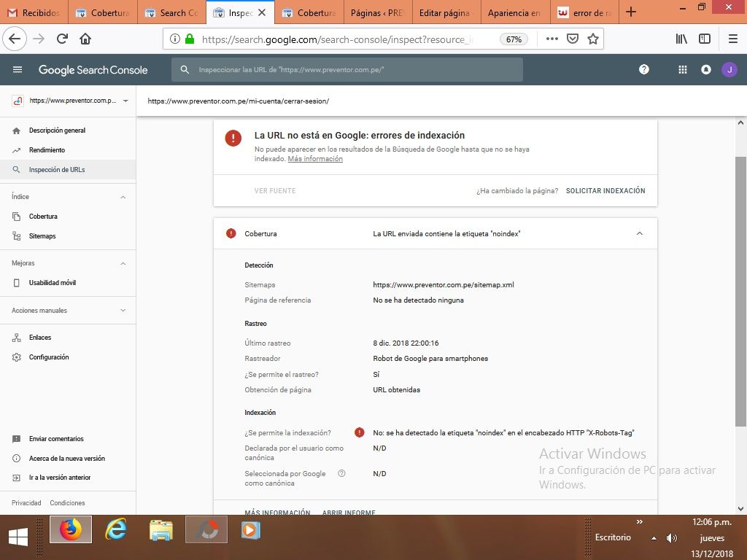Toggle the Search Console navigation menu
The image size is (747, 560).
(18, 69)
